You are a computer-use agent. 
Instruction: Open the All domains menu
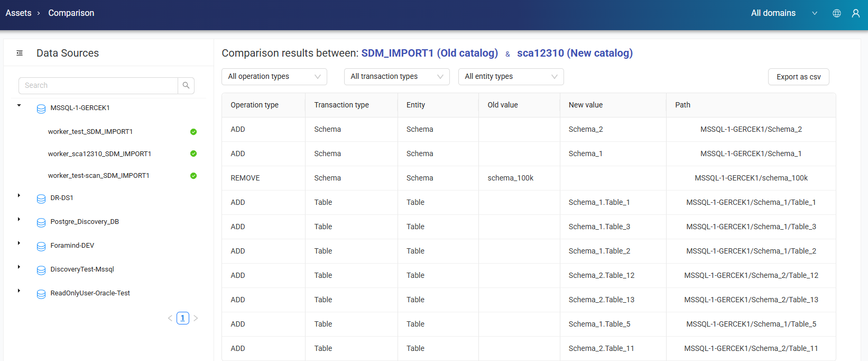click(783, 13)
